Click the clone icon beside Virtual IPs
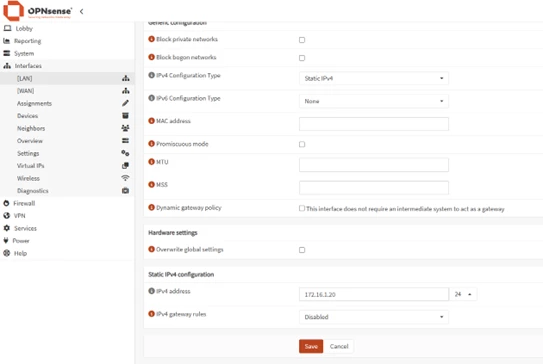Image resolution: width=543 pixels, height=364 pixels. tap(125, 166)
